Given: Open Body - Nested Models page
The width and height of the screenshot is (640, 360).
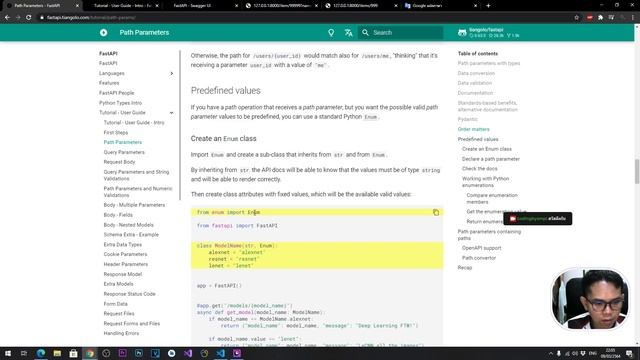Looking at the screenshot, I should [x=129, y=225].
